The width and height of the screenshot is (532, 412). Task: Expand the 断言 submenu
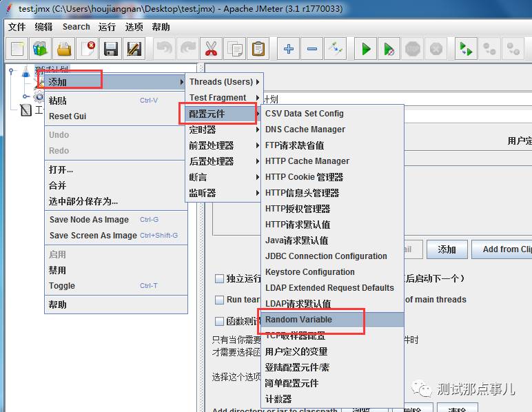click(224, 177)
